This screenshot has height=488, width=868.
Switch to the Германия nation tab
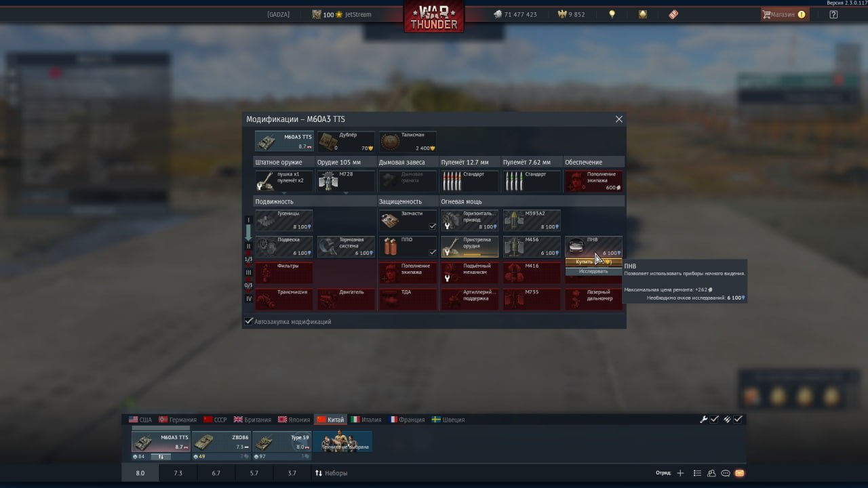tap(178, 420)
